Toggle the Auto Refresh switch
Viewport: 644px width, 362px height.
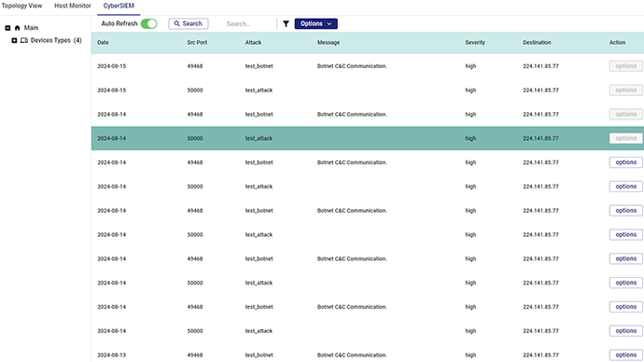148,24
